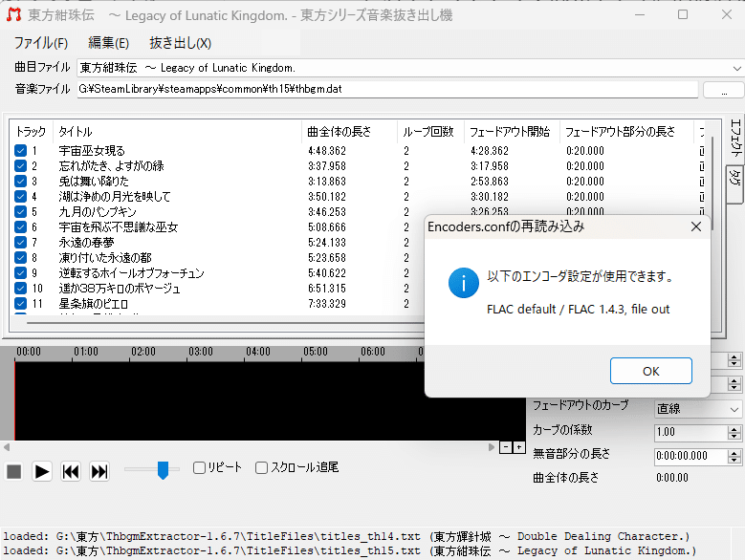
Task: Click the stop playback button
Action: (x=13, y=472)
